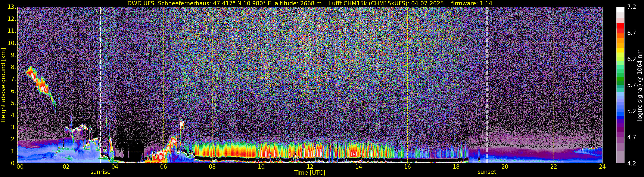Select the "06" time axis tick label
The height and width of the screenshot is (177, 644).
164,166
